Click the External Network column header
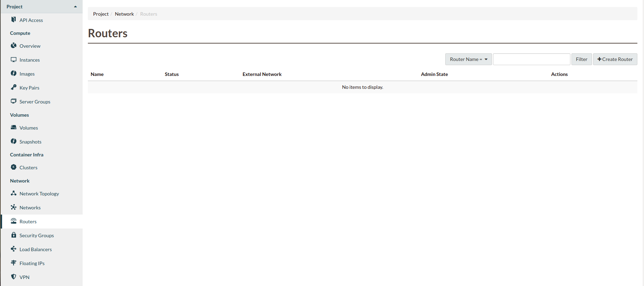The width and height of the screenshot is (644, 286). coord(262,74)
